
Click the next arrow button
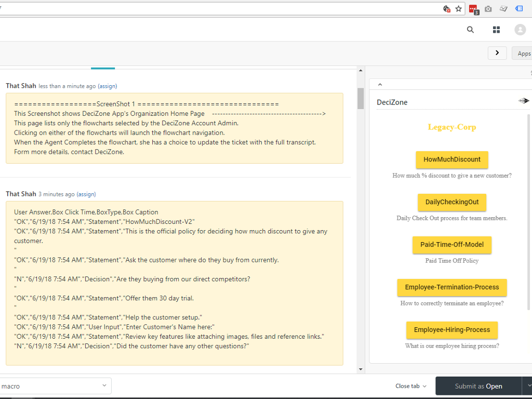coord(497,53)
